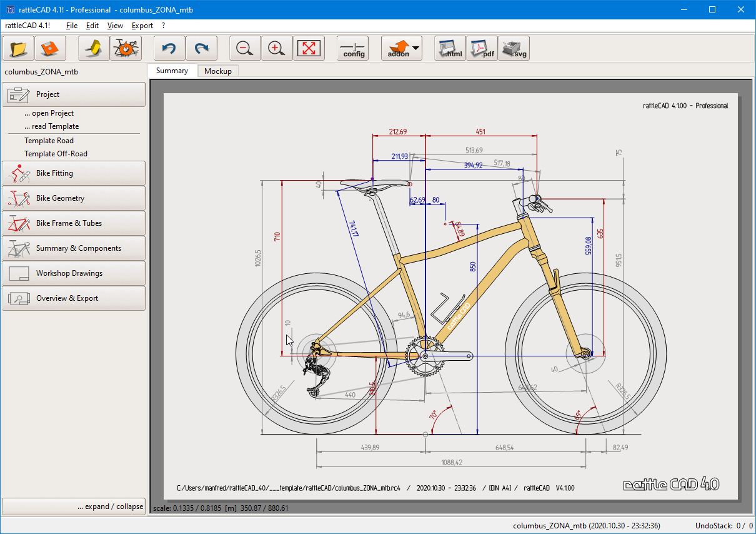This screenshot has height=534, width=756.
Task: Click the open project folder icon
Action: coord(19,48)
